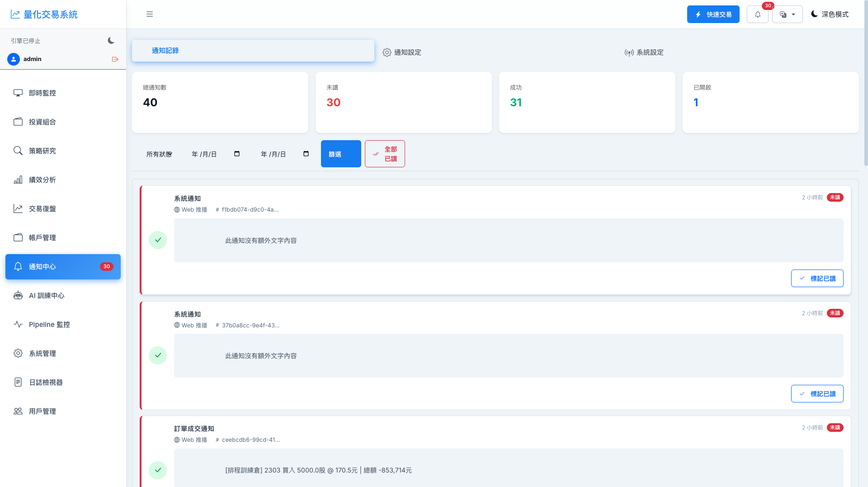Switch to 系統設定 tab
868x487 pixels.
(x=644, y=52)
